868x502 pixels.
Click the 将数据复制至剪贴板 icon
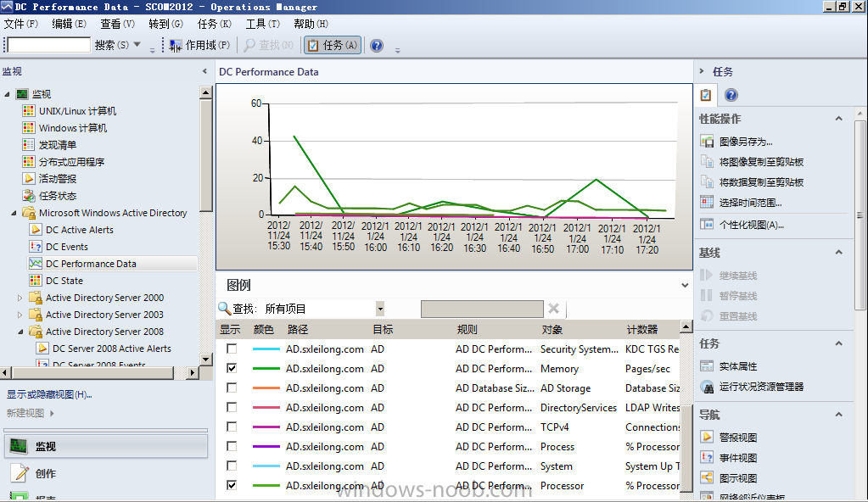[707, 182]
